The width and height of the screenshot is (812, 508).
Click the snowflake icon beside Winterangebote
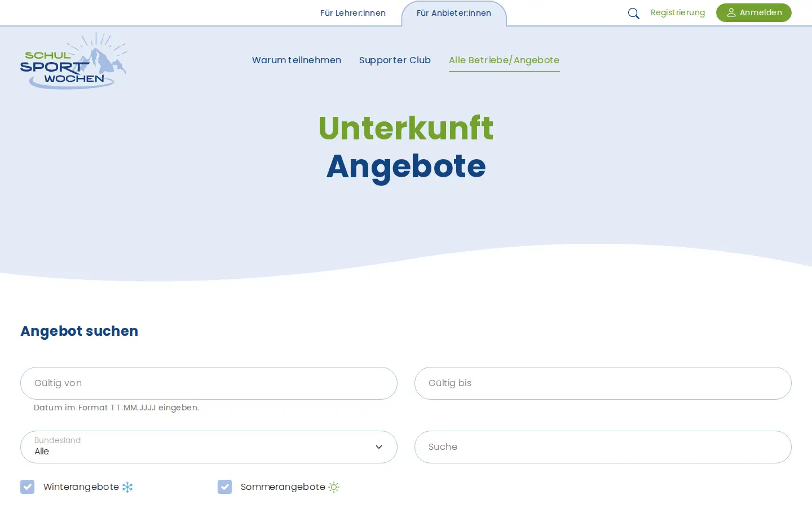(127, 487)
